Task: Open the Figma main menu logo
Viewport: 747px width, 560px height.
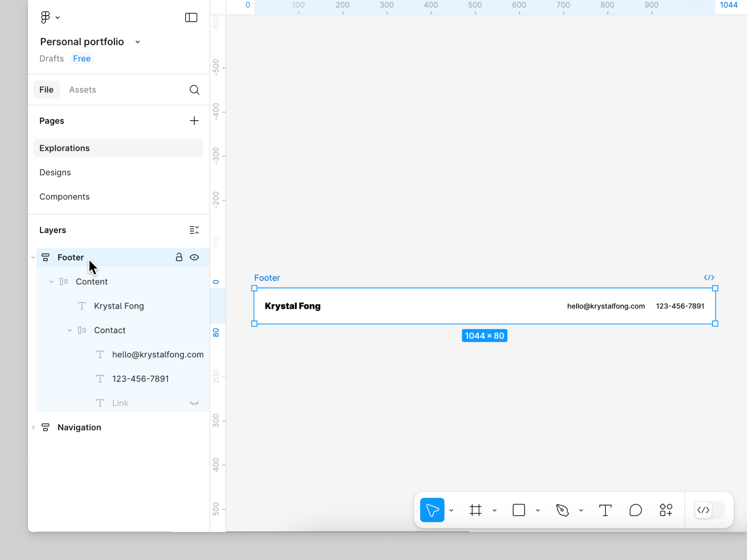Action: [x=46, y=17]
